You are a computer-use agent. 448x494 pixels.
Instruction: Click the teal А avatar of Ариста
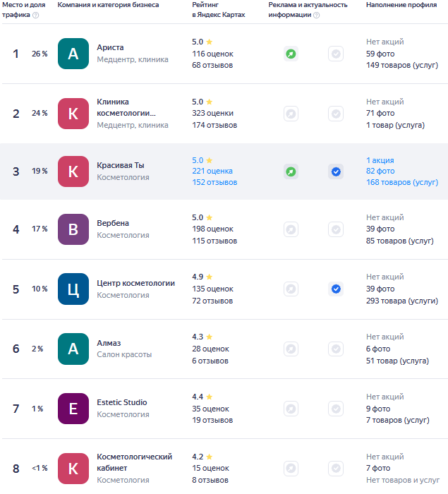point(73,54)
